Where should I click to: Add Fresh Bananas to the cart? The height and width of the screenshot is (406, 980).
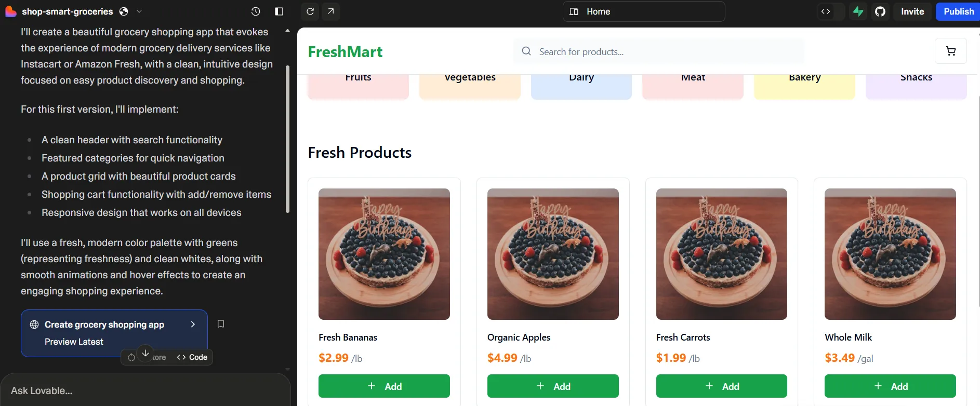pos(384,386)
